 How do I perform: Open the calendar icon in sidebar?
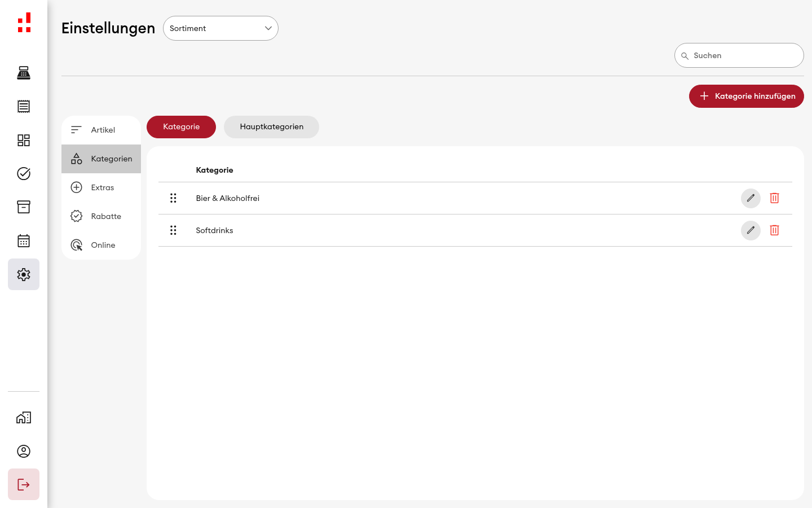(x=24, y=240)
